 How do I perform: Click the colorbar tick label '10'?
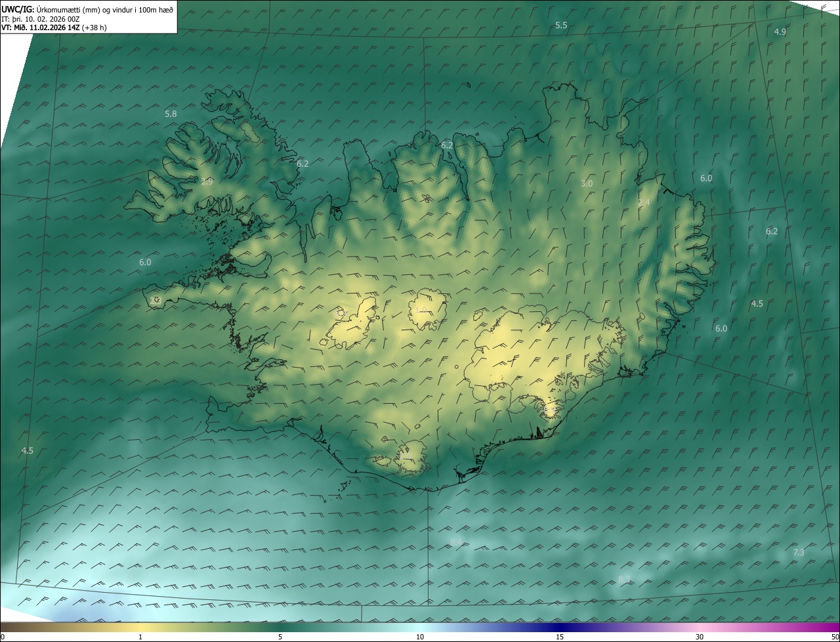[x=420, y=637]
